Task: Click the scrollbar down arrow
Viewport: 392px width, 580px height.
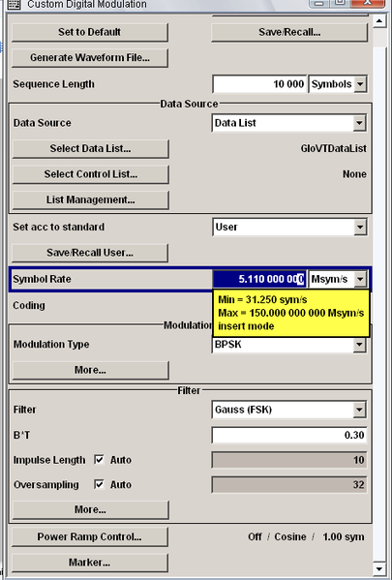Action: [379, 568]
